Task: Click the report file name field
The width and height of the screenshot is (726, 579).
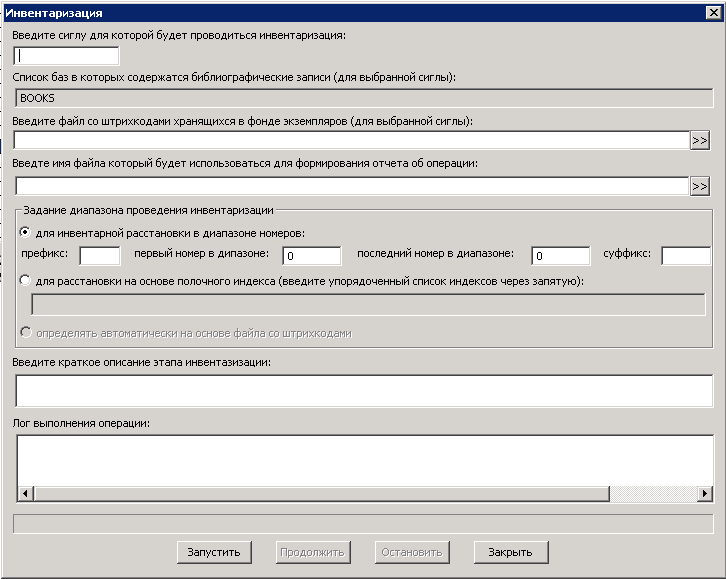Action: (350, 186)
